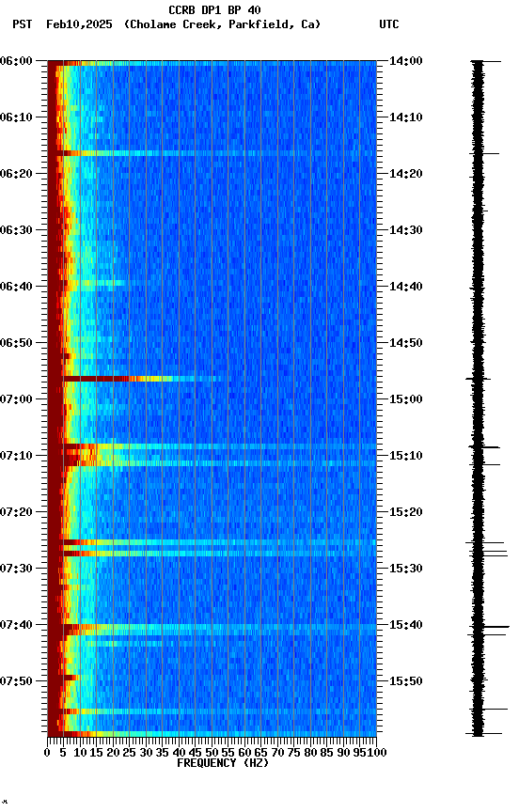Click the UTC time label '15:00'
Viewport: 519px width, 812px height.
[x=406, y=399]
